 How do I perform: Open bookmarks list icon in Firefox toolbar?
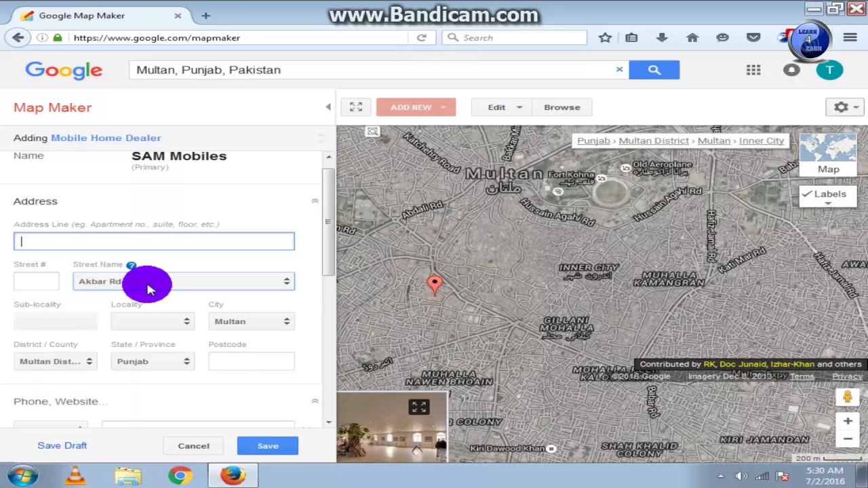click(x=631, y=38)
